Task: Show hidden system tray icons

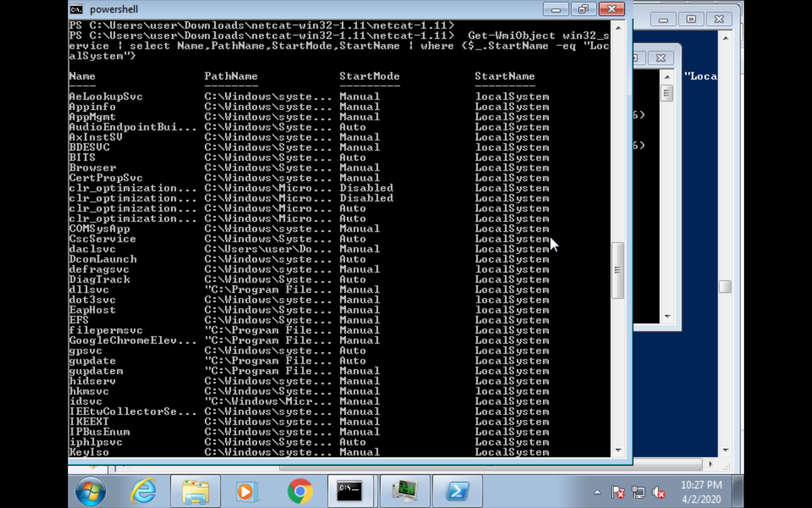Action: (x=597, y=492)
